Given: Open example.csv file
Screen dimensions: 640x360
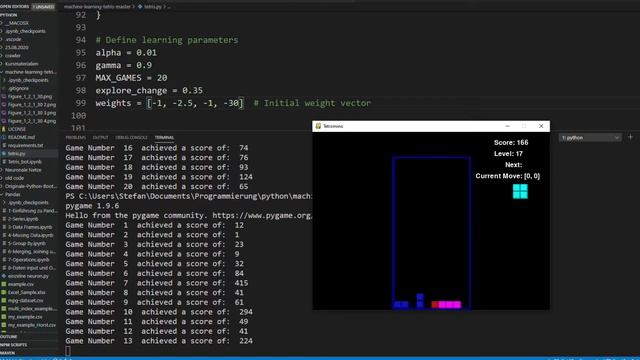Looking at the screenshot, I should tap(20, 284).
